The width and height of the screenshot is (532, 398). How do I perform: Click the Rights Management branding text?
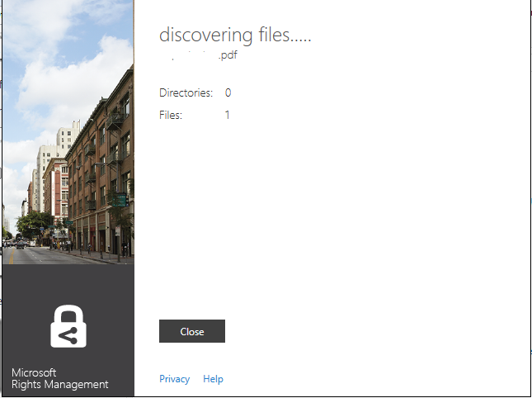click(x=59, y=385)
